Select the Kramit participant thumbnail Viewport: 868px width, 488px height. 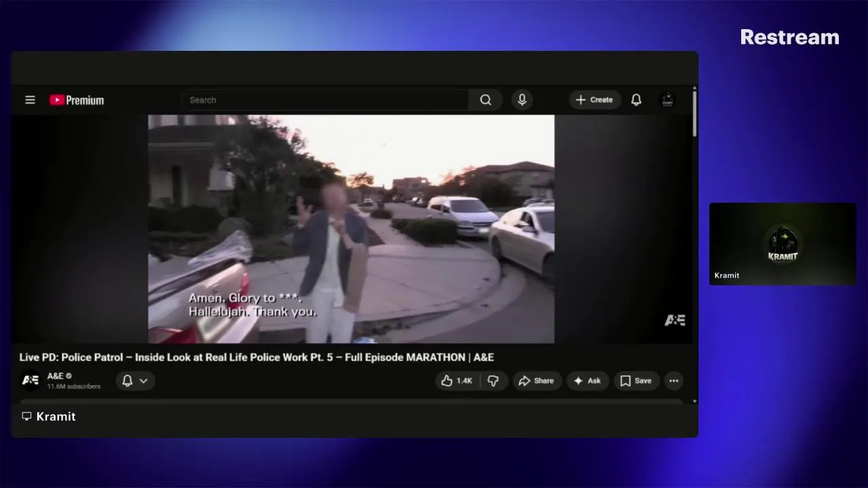[783, 243]
